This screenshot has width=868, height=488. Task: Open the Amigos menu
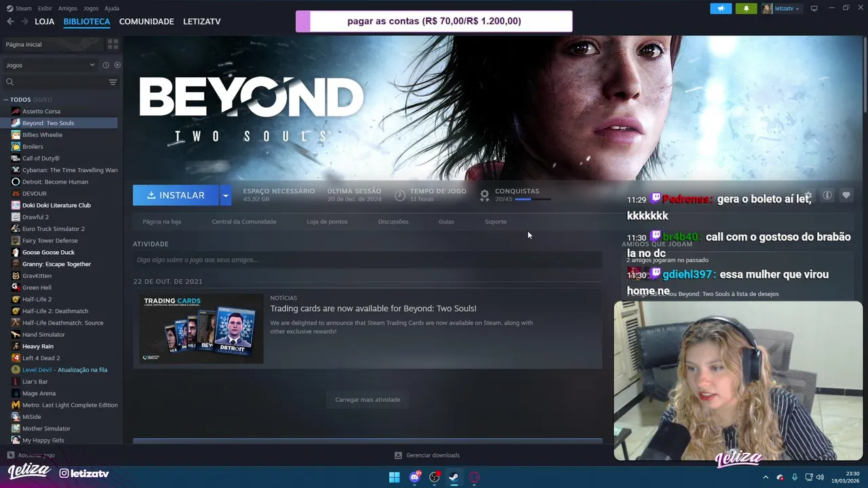point(68,8)
